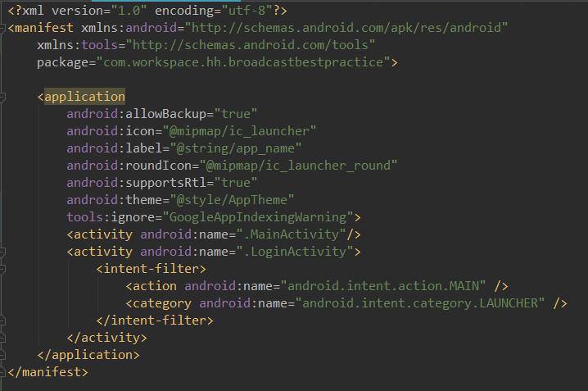Click the value "@mipmap/ic_launcher" of android:icon

(x=239, y=131)
